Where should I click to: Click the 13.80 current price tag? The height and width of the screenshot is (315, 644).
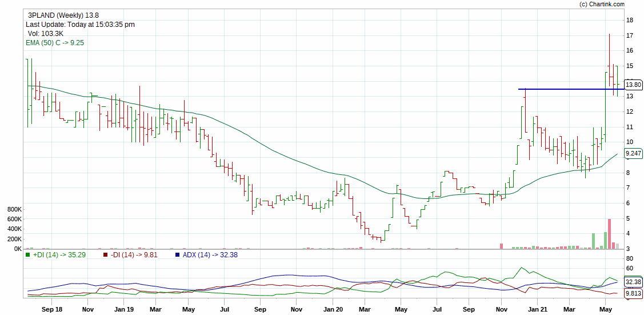633,85
